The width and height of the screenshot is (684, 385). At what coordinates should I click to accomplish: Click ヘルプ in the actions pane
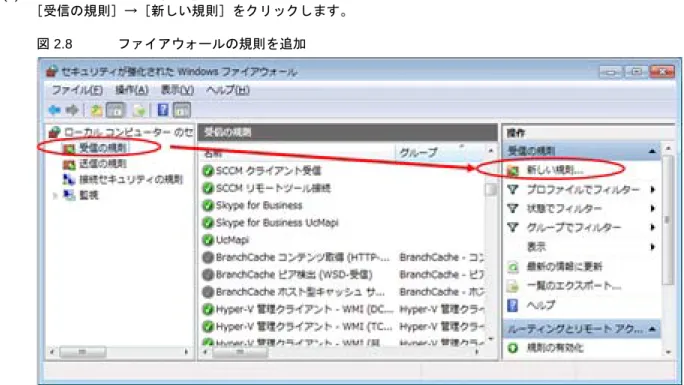(541, 305)
